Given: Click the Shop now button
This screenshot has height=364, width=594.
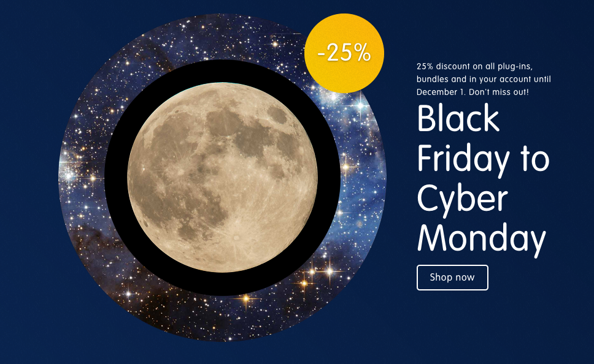Looking at the screenshot, I should coord(452,278).
